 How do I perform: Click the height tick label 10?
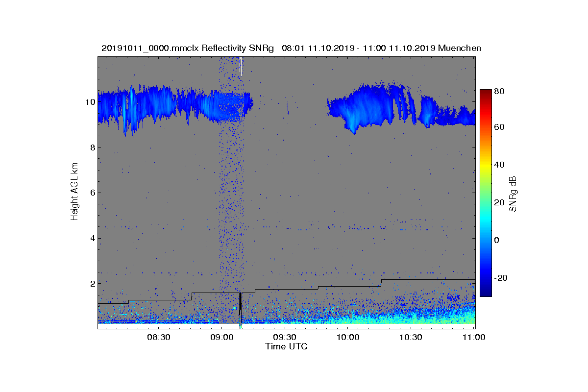point(89,102)
